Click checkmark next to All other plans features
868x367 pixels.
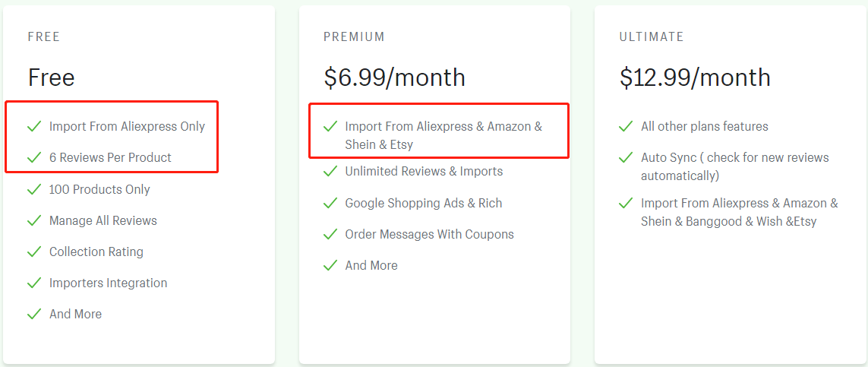pos(626,127)
